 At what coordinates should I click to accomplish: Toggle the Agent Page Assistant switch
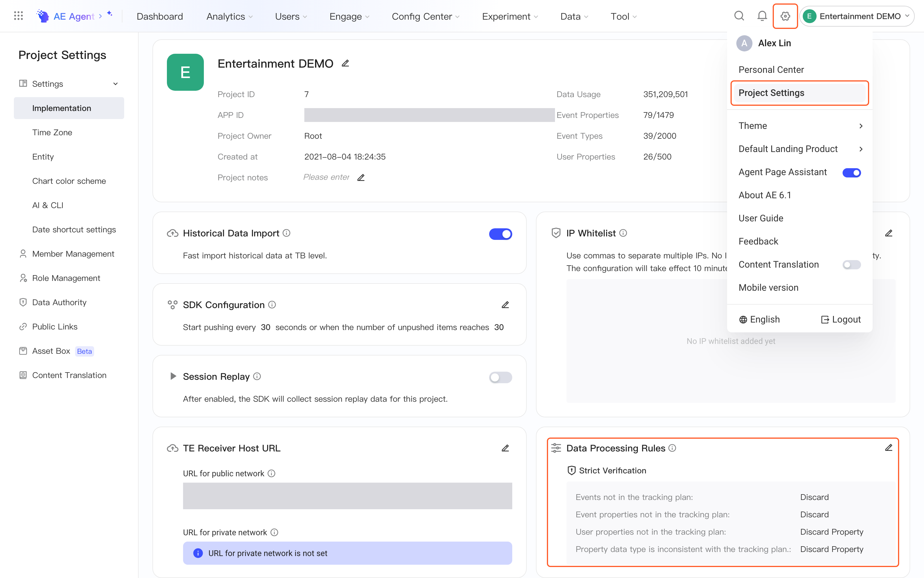click(x=852, y=173)
